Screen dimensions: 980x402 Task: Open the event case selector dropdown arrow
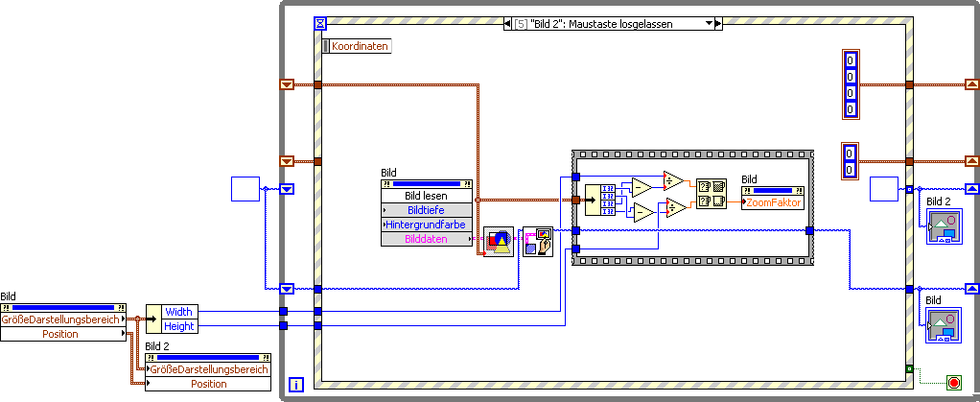pyautogui.click(x=709, y=24)
